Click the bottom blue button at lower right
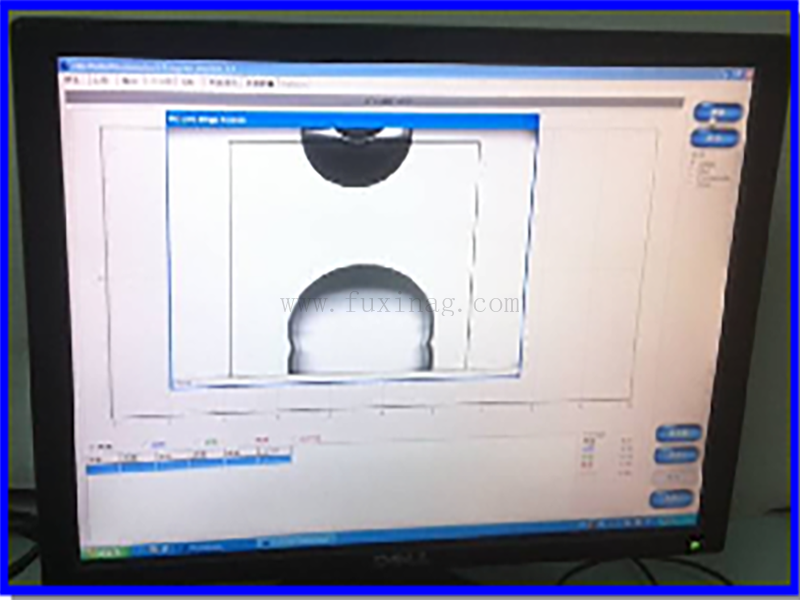 (671, 499)
